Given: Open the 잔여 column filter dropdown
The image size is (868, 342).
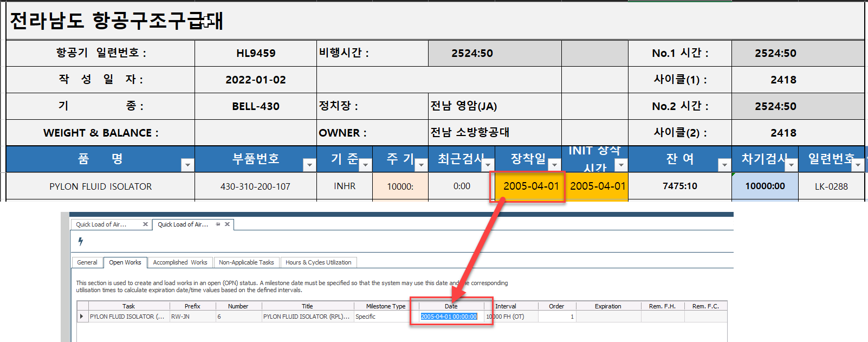Looking at the screenshot, I should [x=724, y=165].
